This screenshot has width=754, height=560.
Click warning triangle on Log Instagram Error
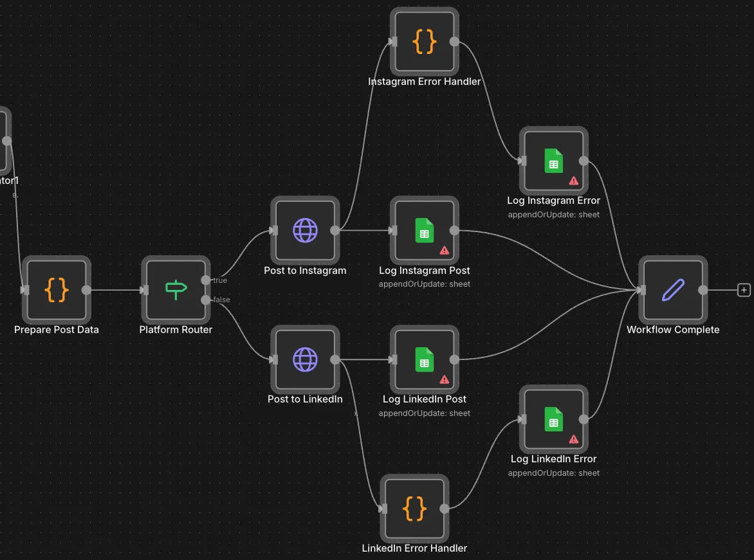click(574, 181)
